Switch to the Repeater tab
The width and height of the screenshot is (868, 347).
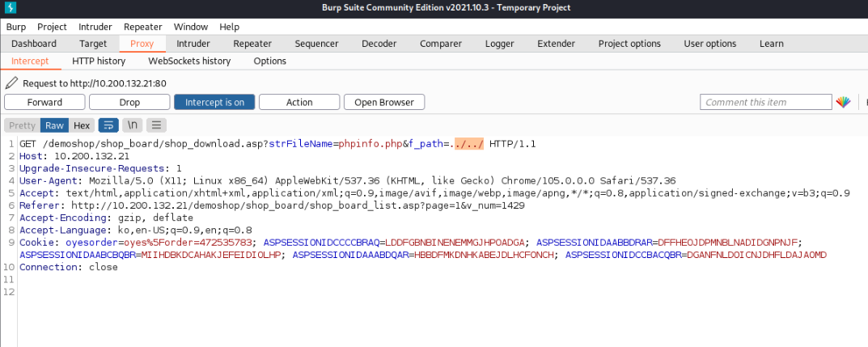pyautogui.click(x=252, y=44)
